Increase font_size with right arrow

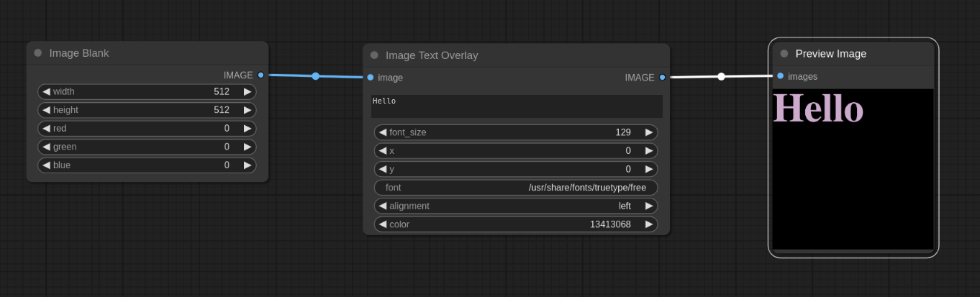[649, 132]
